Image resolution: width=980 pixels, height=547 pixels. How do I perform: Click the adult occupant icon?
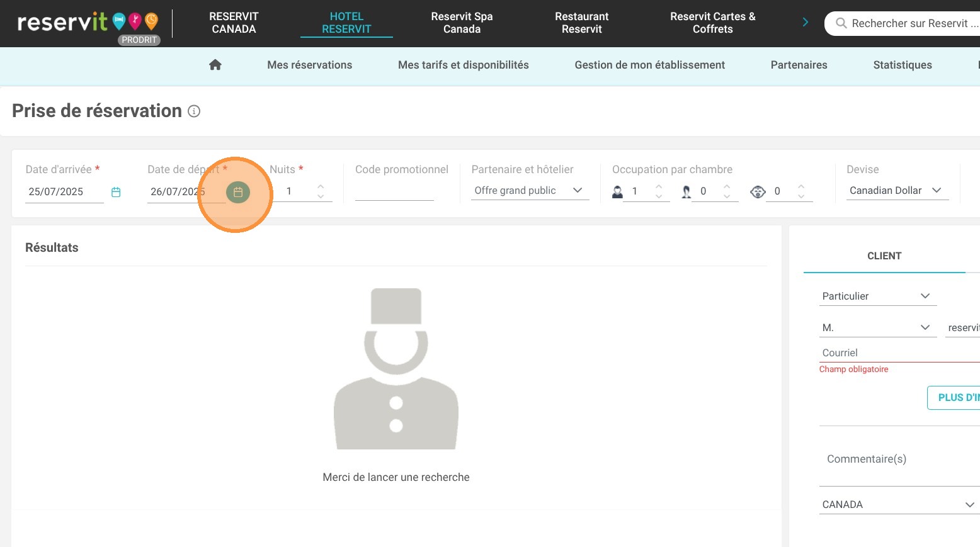617,191
